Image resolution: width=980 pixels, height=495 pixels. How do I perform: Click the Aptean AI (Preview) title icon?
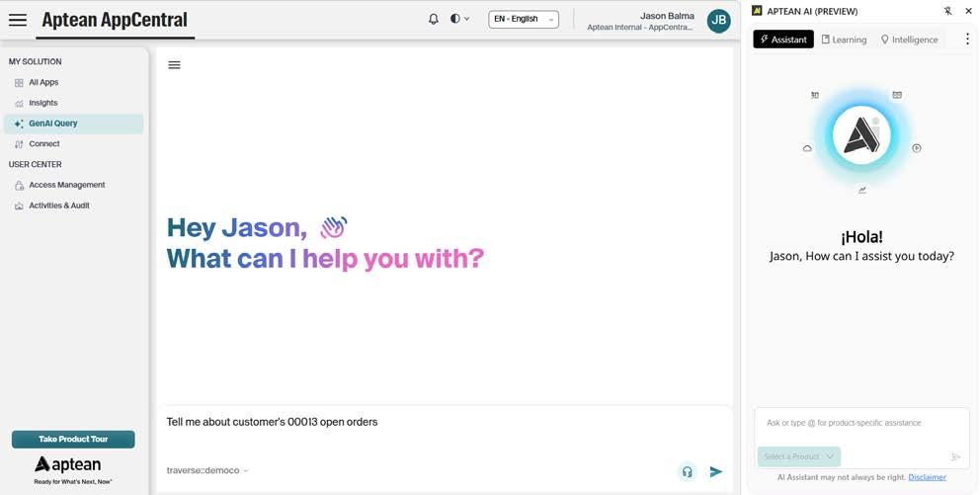click(x=757, y=11)
